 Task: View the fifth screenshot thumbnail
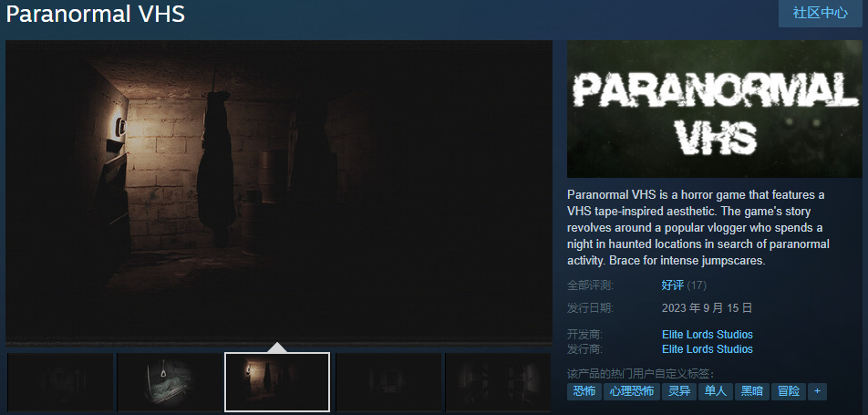(498, 382)
